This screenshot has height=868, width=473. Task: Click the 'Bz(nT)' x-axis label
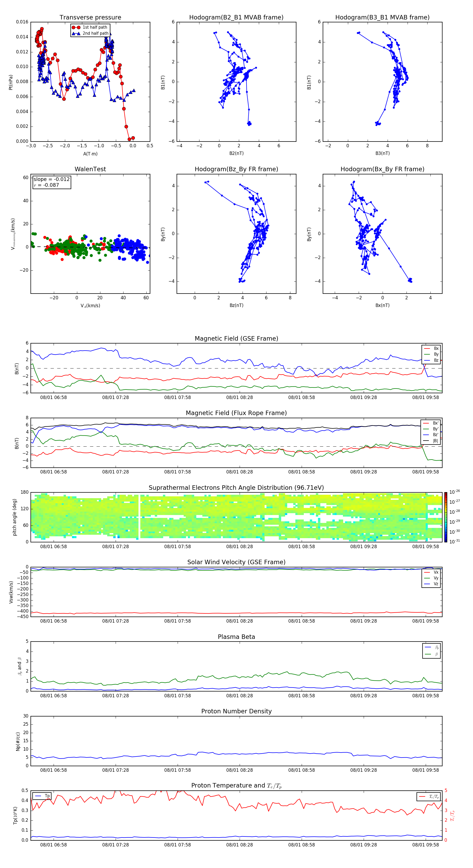click(236, 305)
